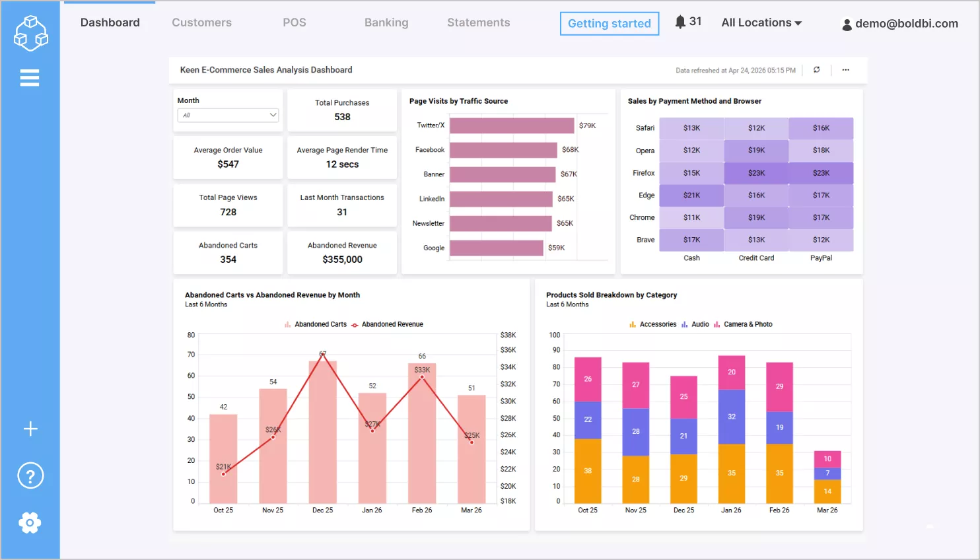Click the user profile icon
The image size is (980, 560).
click(x=847, y=24)
